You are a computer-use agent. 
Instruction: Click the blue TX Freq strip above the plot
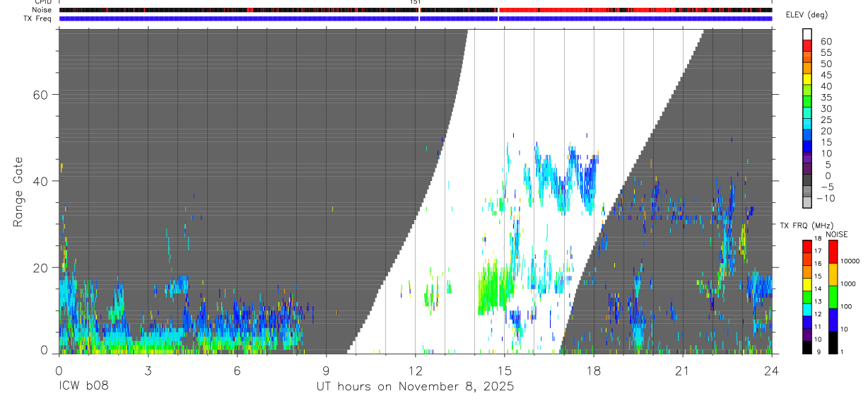[x=415, y=18]
